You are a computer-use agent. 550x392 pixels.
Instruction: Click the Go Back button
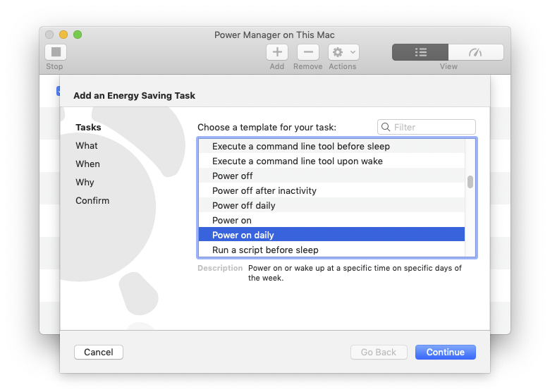(379, 352)
